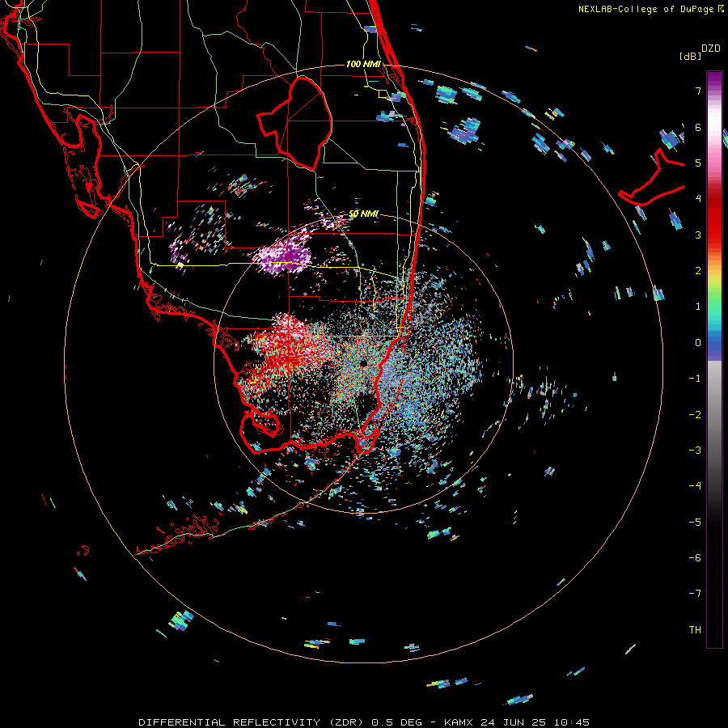Click the scale value 2 on the legend
This screenshot has height=728, width=728.
[698, 270]
